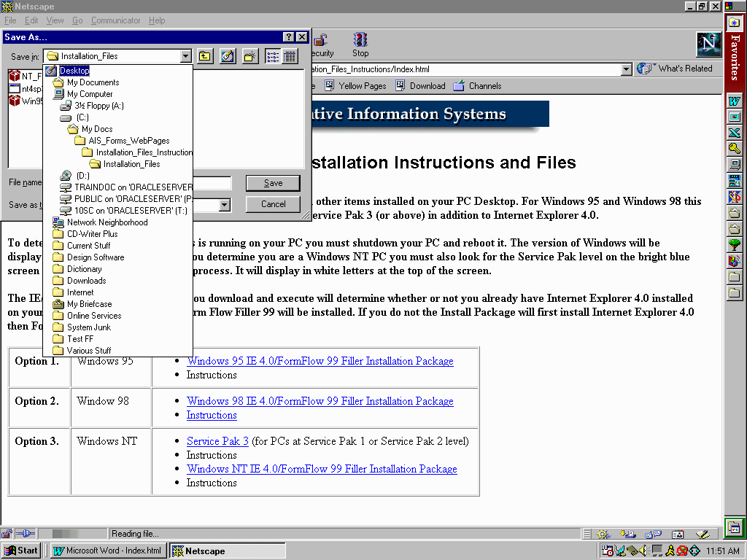
Task: Choose the Downloads folder in the list
Action: click(x=86, y=281)
